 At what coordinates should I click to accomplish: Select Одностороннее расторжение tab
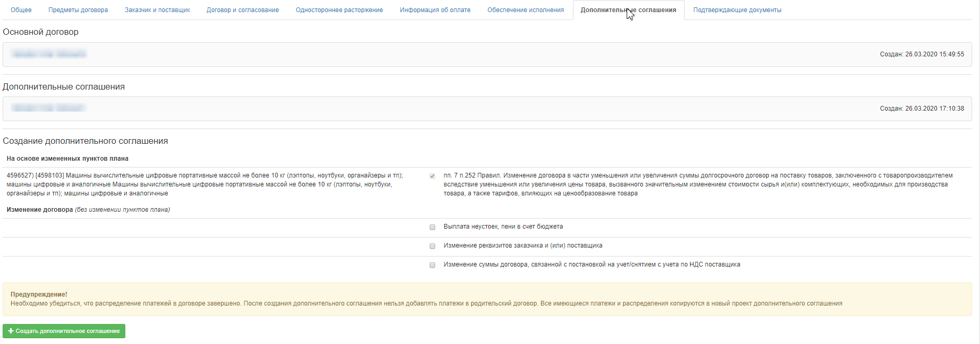pyautogui.click(x=339, y=10)
